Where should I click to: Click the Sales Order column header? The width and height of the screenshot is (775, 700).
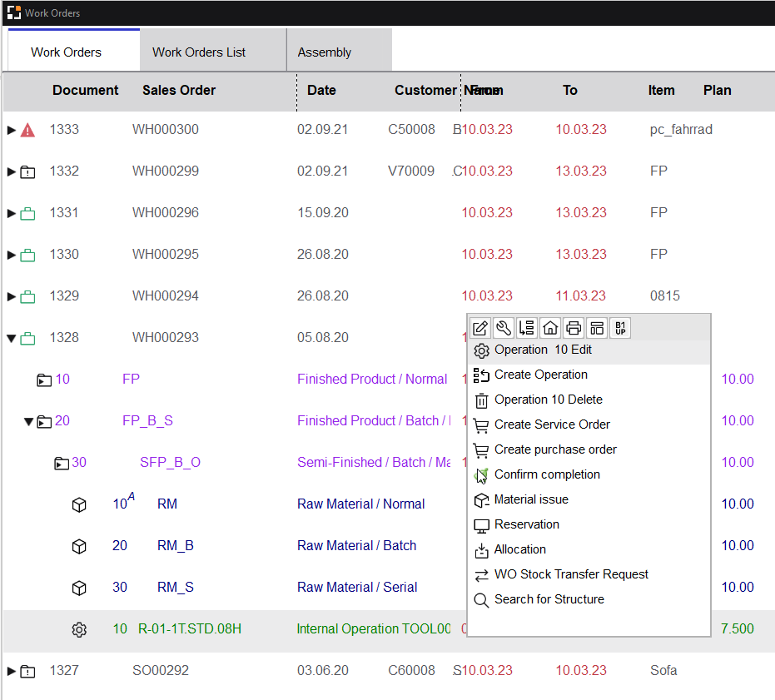click(x=179, y=90)
